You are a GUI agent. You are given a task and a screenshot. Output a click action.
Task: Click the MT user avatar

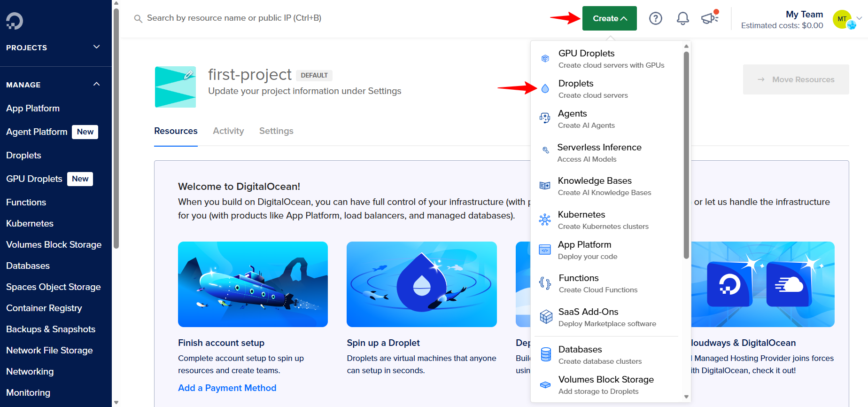(842, 19)
